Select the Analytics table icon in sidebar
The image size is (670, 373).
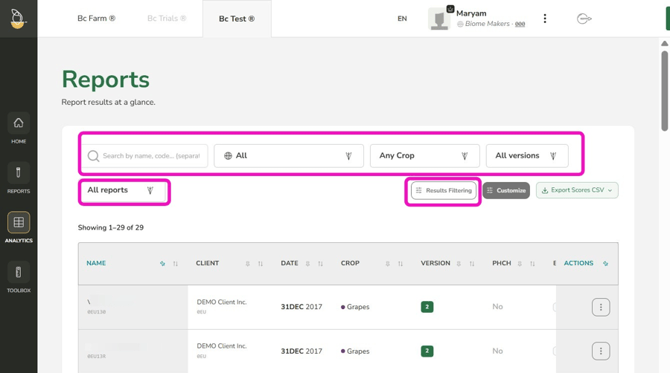tap(18, 223)
